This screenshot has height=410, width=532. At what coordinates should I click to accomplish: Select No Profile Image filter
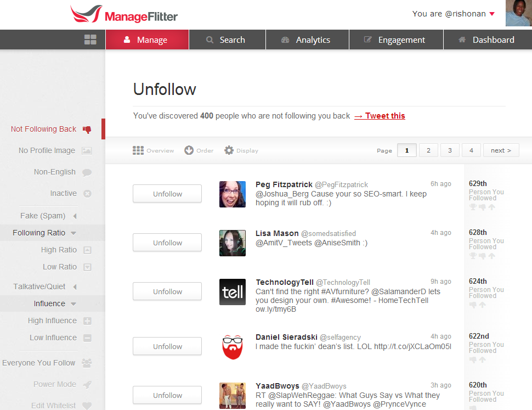point(47,150)
